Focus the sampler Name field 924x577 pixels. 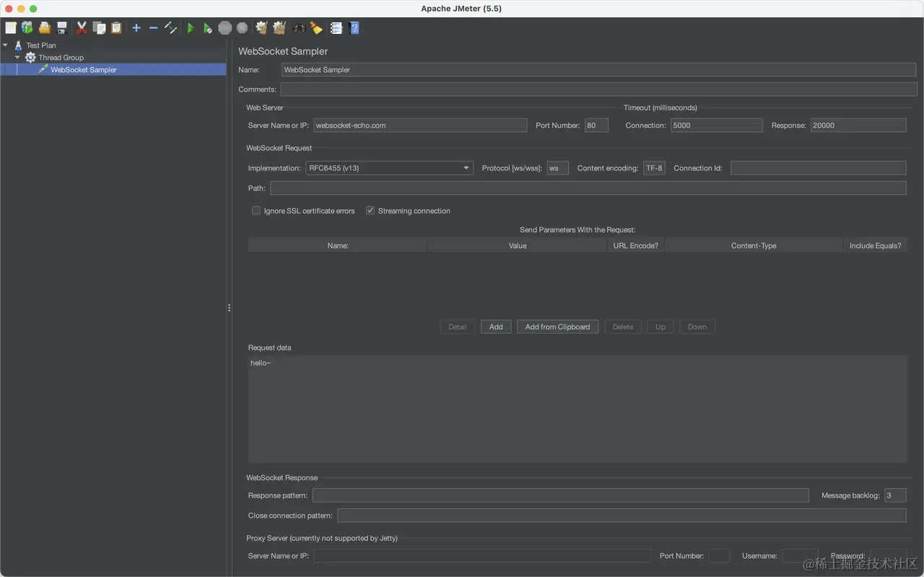599,70
